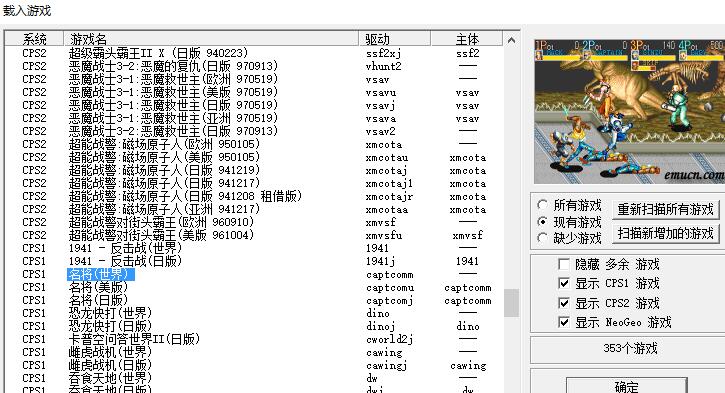Select game 超能战警对街头霸王(欧洲 960910)
The height and width of the screenshot is (393, 725).
pos(161,222)
